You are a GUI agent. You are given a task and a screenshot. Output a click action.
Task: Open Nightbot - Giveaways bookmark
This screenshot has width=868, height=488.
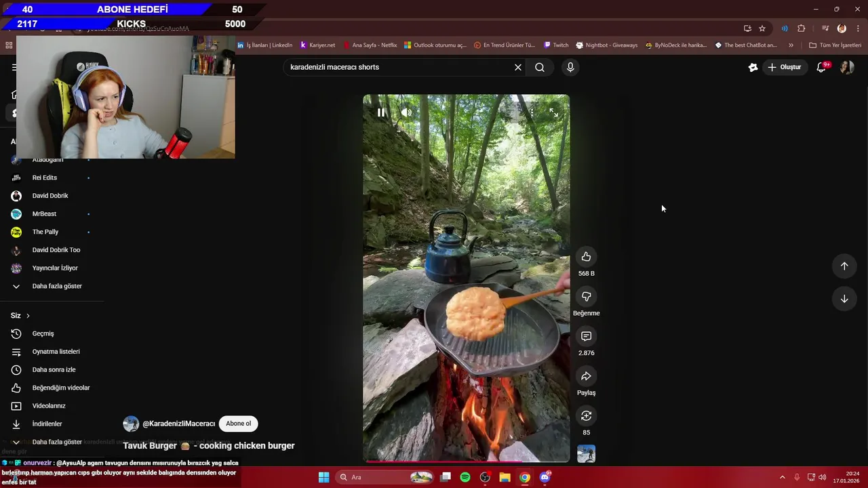tap(607, 45)
